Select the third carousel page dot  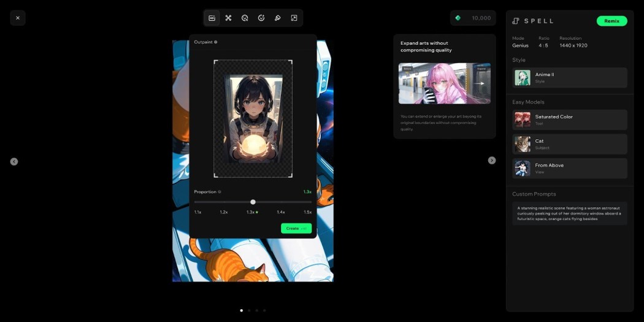257,310
